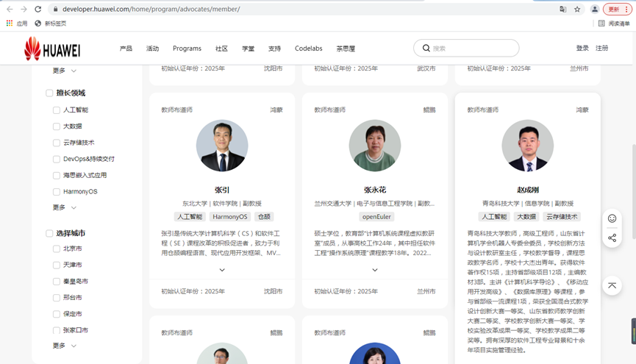The image size is (636, 364).
Task: Go back using browser back arrow
Action: [10, 9]
